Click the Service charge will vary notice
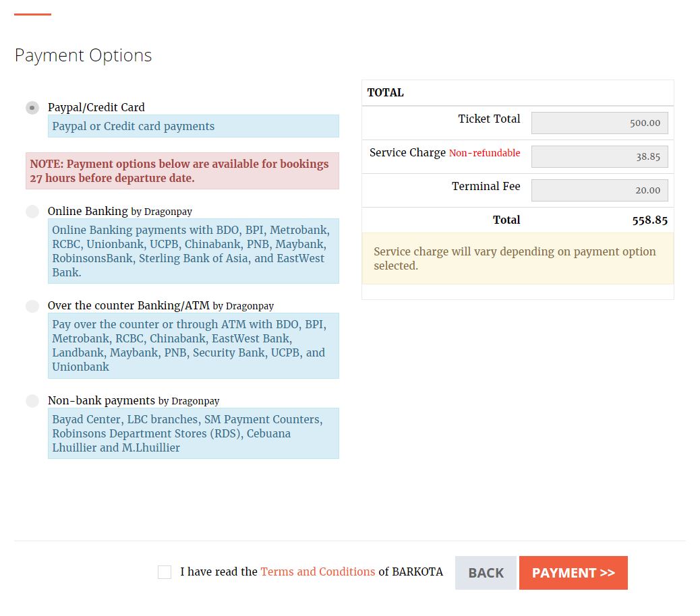The image size is (700, 616). [x=517, y=258]
